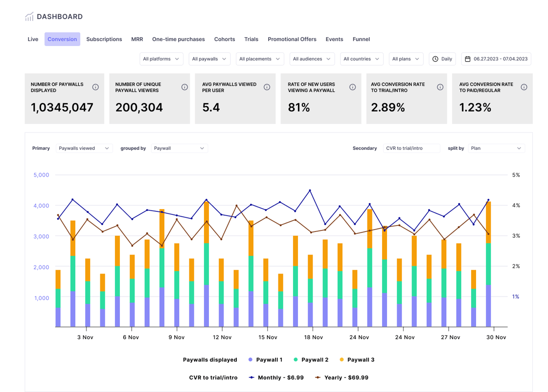Toggle Paywall 1 legend series

pyautogui.click(x=265, y=360)
